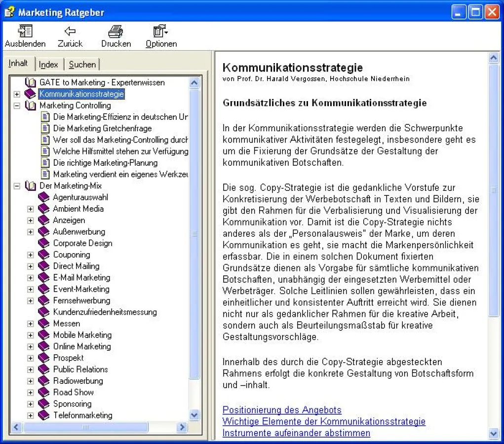Open the Positionierung des Angebots link
The image size is (504, 444).
(x=282, y=410)
